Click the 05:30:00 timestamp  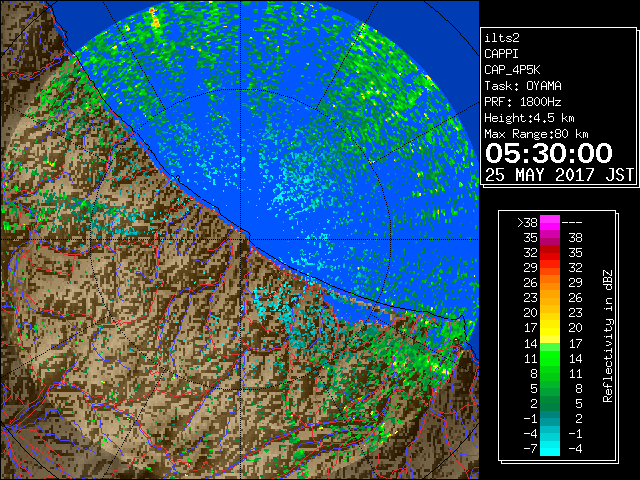click(549, 153)
